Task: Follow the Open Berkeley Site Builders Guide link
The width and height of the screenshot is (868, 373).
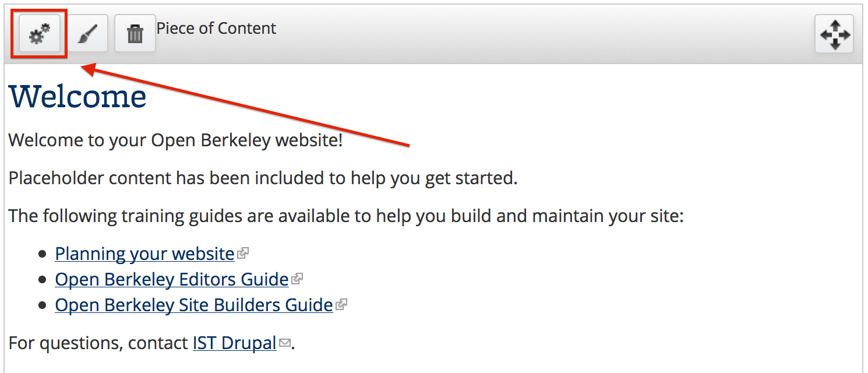Action: 194,305
